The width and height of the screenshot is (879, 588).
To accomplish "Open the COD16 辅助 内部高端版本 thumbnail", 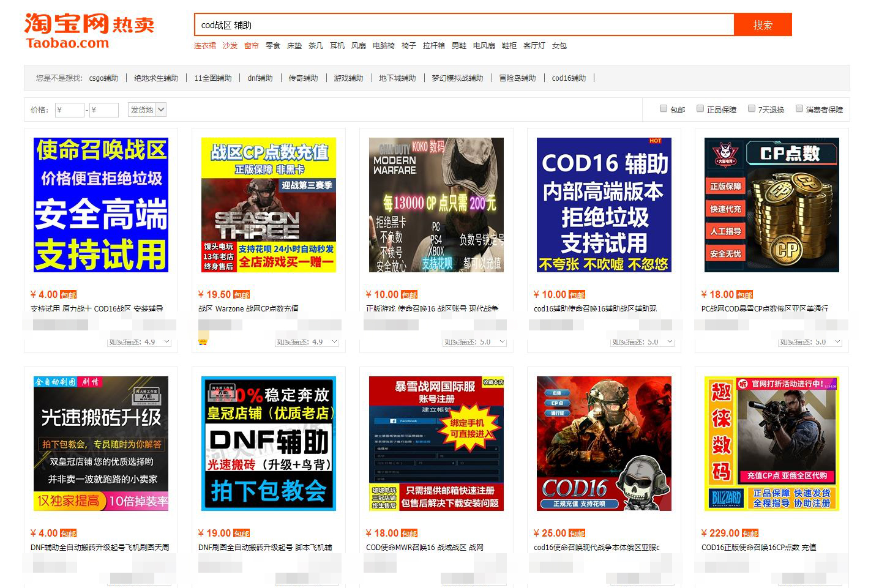I will point(604,205).
